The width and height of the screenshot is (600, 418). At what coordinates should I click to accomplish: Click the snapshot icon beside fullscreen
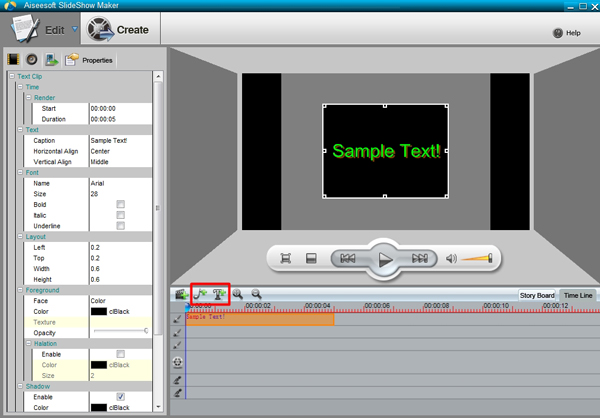click(x=311, y=259)
